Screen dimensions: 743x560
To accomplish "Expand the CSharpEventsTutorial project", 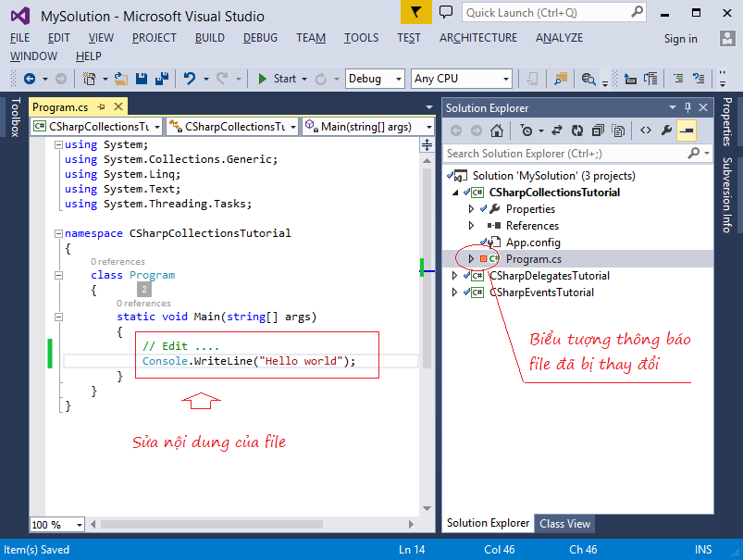I will click(454, 292).
